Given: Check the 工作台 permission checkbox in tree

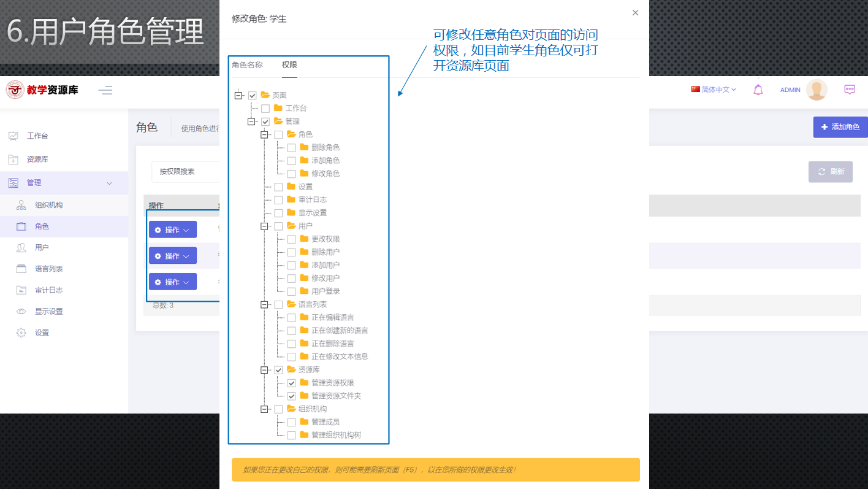Looking at the screenshot, I should coord(265,109).
